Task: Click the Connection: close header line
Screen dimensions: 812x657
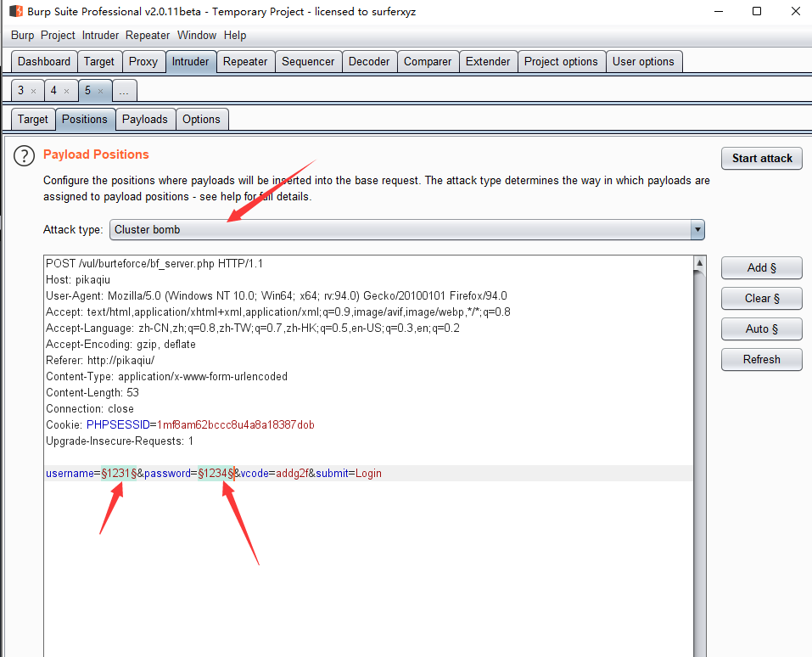Action: (x=90, y=409)
